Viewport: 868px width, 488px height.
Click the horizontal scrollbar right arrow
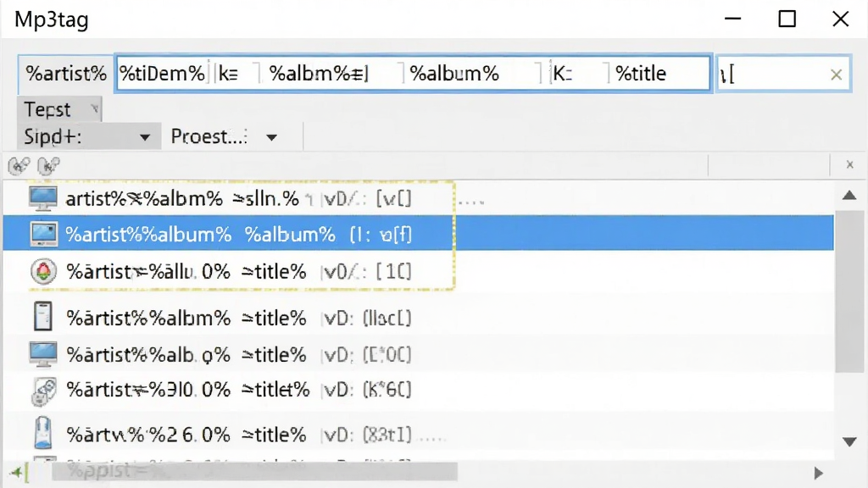point(818,473)
